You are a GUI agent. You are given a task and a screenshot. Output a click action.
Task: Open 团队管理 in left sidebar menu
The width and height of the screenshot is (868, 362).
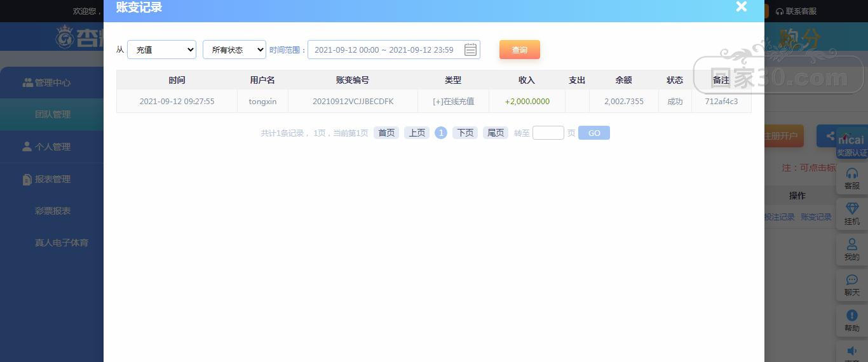[x=53, y=114]
